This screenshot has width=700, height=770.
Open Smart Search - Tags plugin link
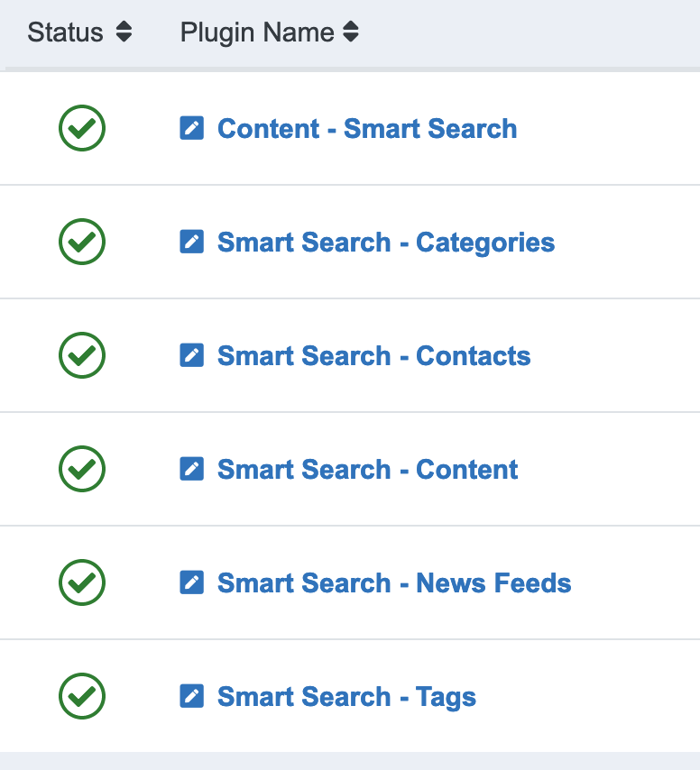[x=346, y=696]
